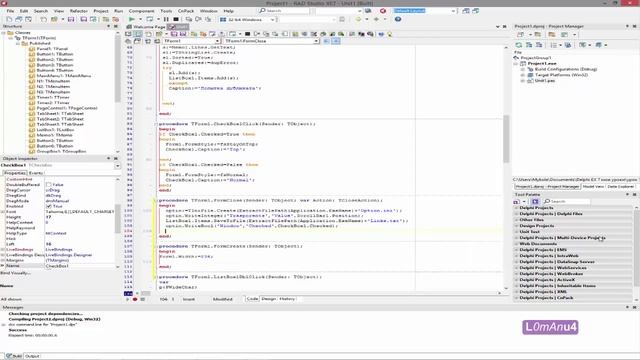This screenshot has height=360, width=640.
Task: Open the Data Explorer tab
Action: pyautogui.click(x=620, y=187)
